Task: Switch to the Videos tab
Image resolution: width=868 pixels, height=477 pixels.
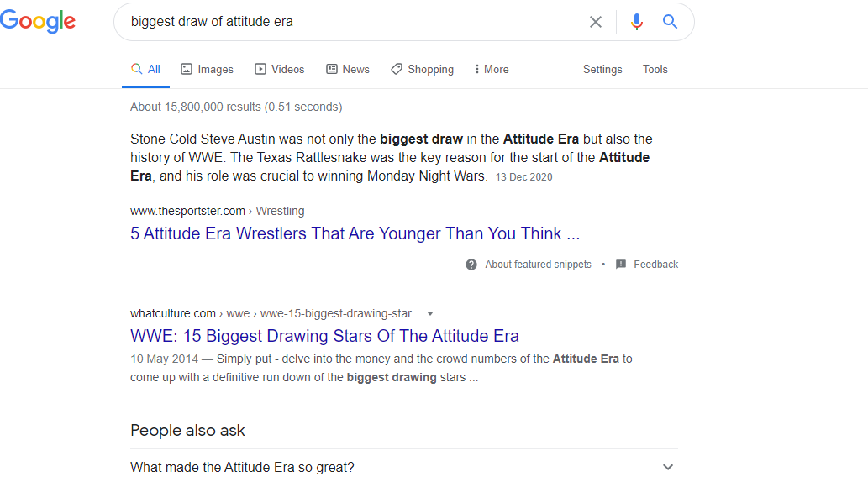Action: pos(280,70)
